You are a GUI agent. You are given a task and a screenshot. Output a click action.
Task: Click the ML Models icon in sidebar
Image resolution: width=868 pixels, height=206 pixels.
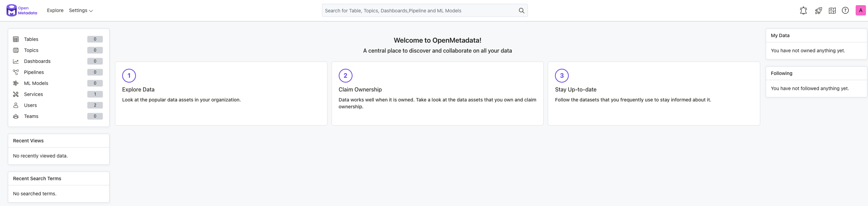pyautogui.click(x=16, y=83)
